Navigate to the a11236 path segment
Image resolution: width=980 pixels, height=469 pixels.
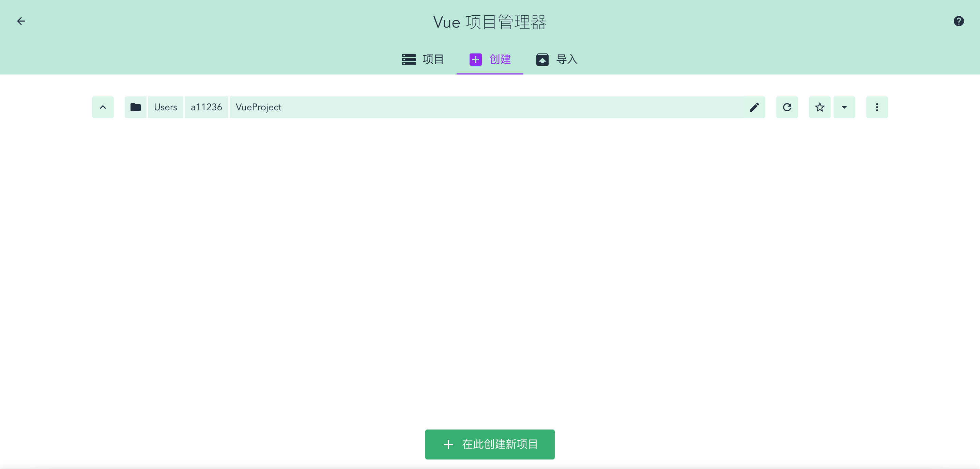206,107
